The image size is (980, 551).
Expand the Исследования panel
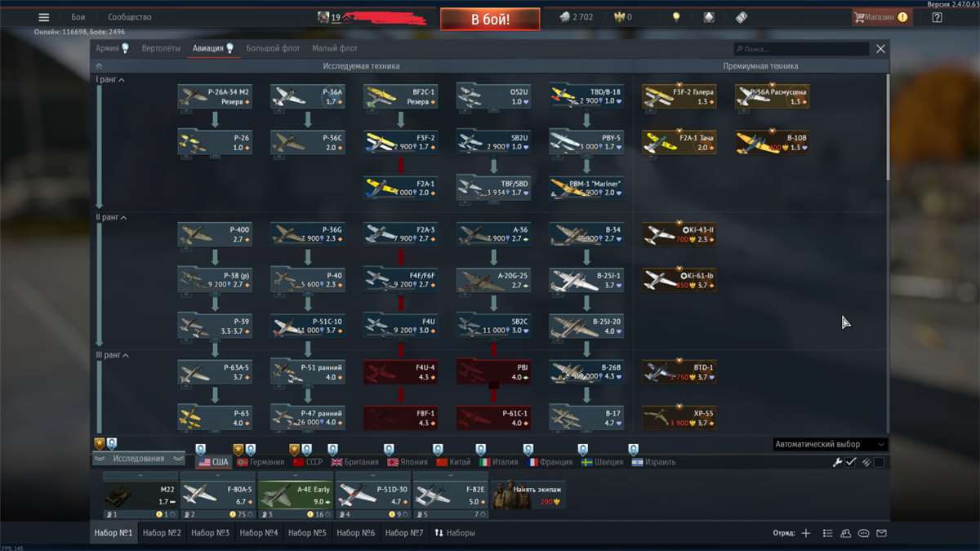coord(138,459)
